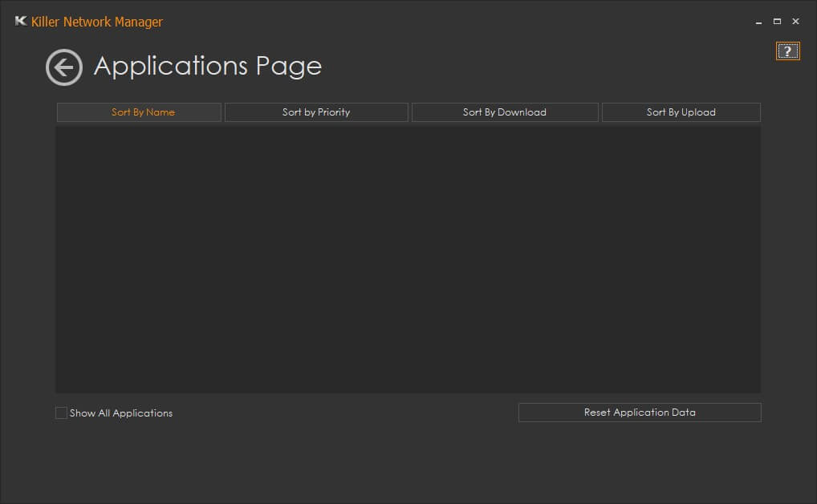
Task: Click the Show All Applications label text
Action: click(x=121, y=413)
